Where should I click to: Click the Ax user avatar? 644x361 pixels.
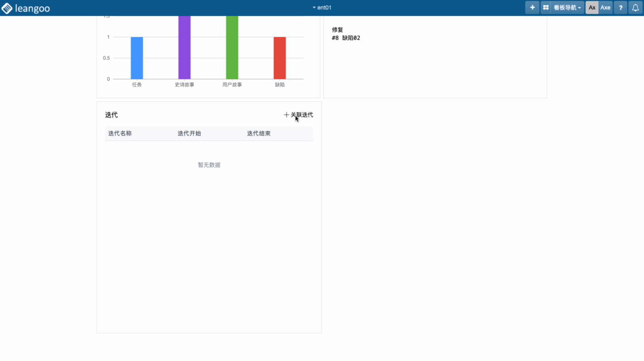point(592,8)
